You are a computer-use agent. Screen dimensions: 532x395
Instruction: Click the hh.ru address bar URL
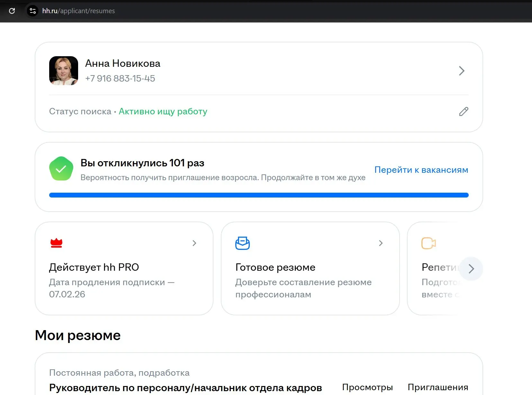coord(78,11)
